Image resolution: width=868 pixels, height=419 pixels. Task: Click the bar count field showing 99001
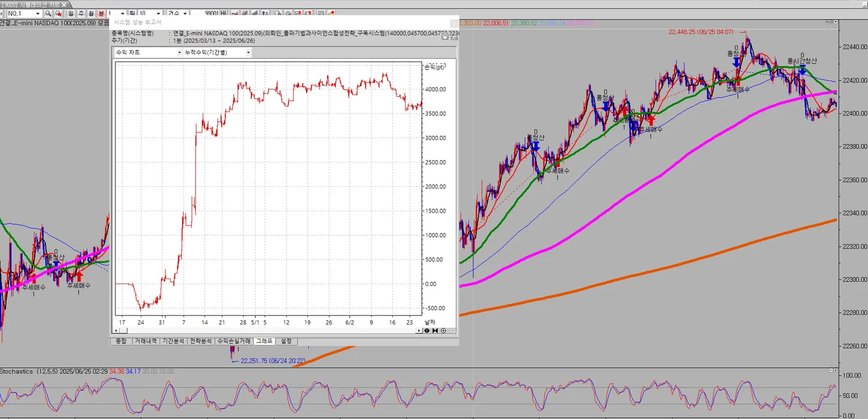(206, 13)
